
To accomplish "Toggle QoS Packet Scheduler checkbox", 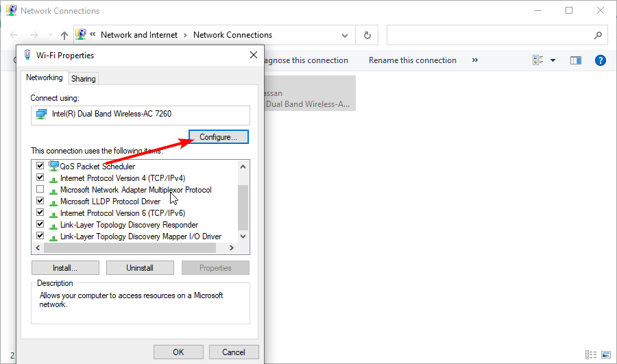I will [x=40, y=166].
